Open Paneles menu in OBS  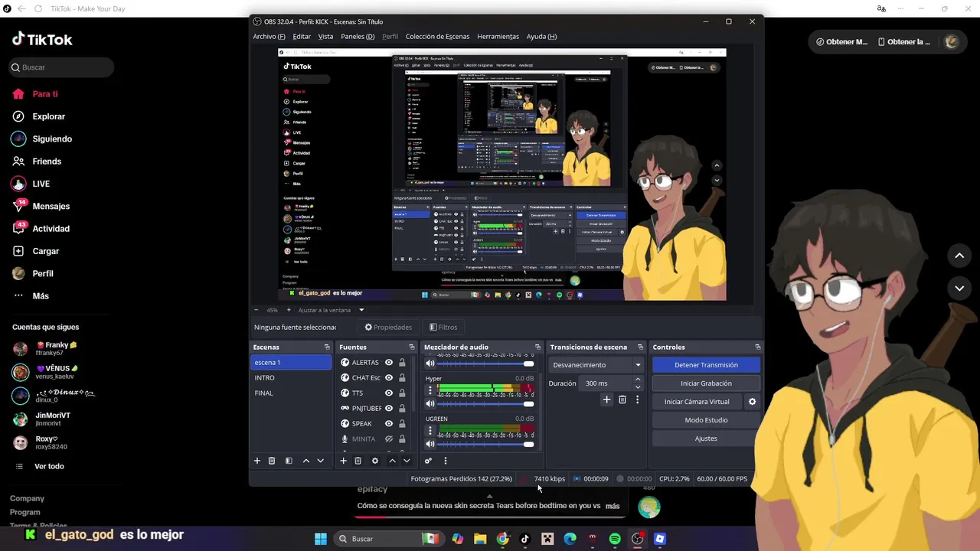358,36
